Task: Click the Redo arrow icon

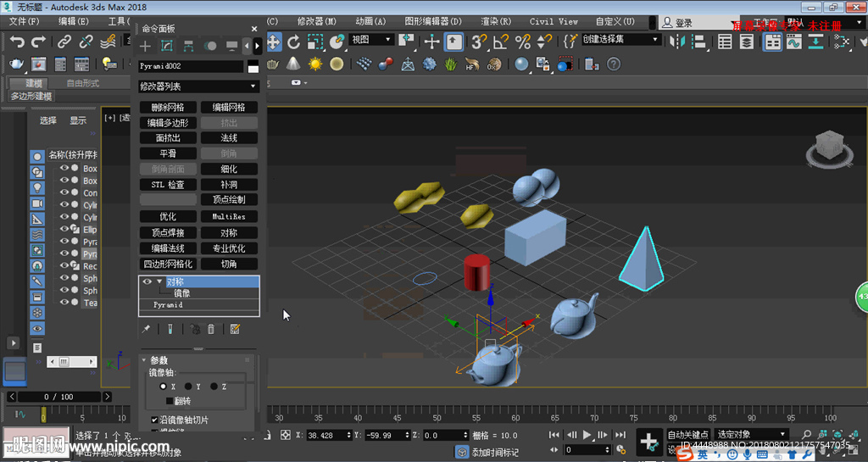Action: [x=39, y=42]
